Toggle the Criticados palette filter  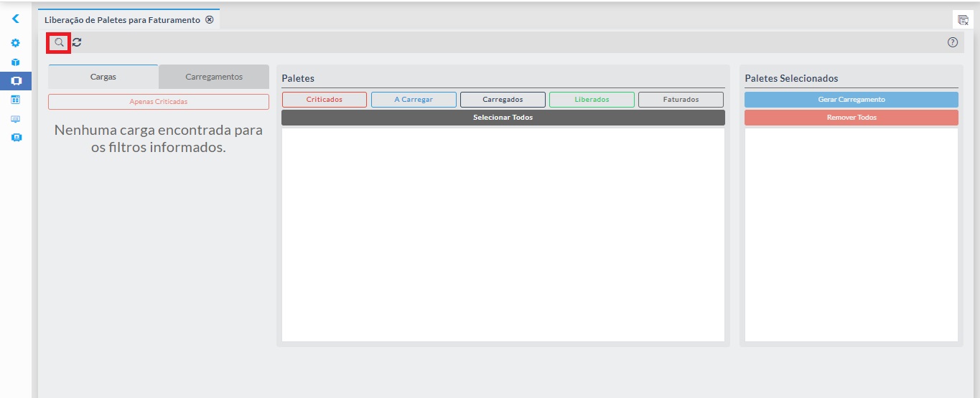click(x=325, y=100)
